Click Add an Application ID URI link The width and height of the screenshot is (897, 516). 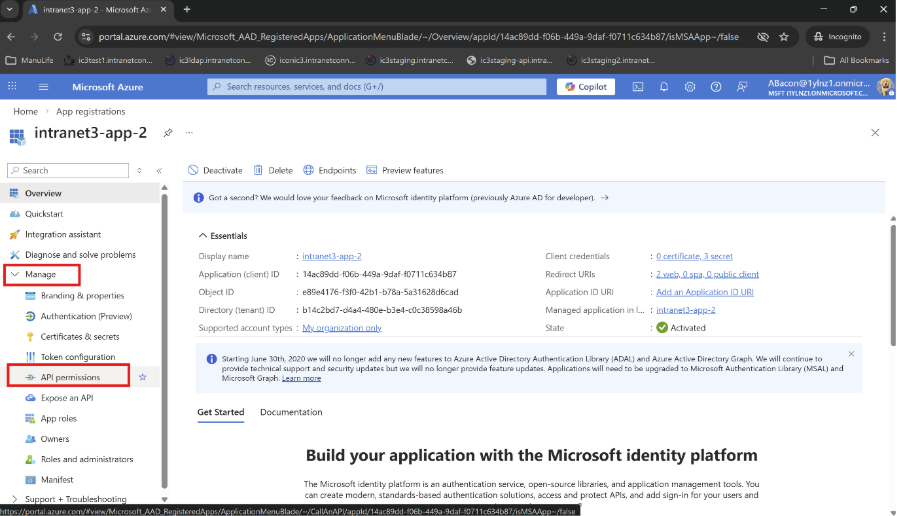704,292
